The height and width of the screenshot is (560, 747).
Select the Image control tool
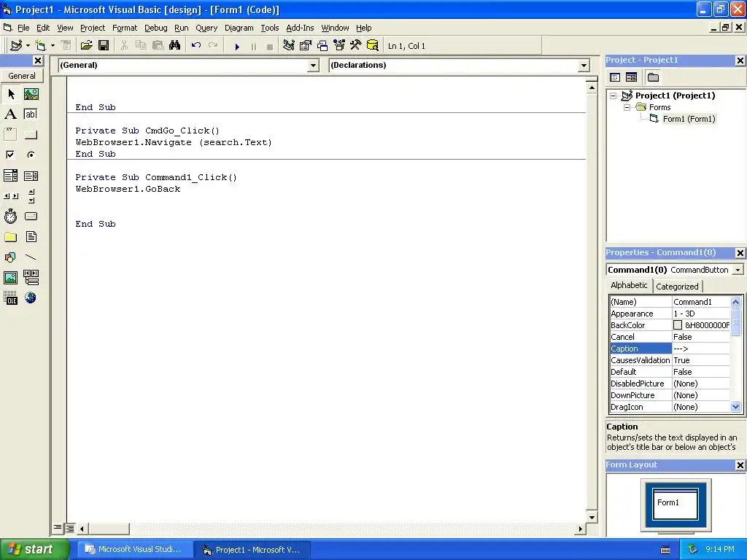pyautogui.click(x=11, y=278)
